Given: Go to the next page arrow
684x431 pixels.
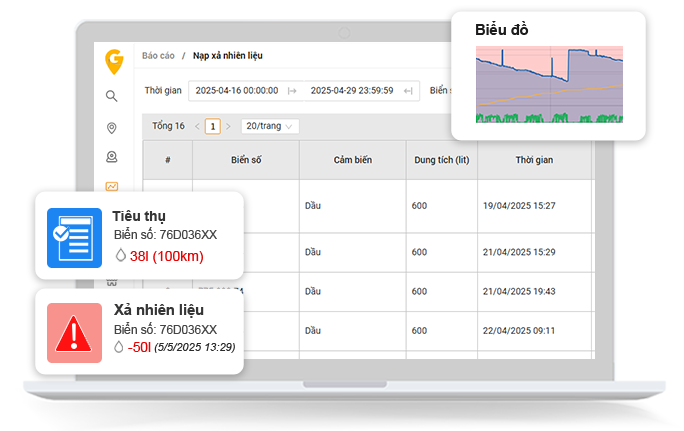Looking at the screenshot, I should click(228, 126).
